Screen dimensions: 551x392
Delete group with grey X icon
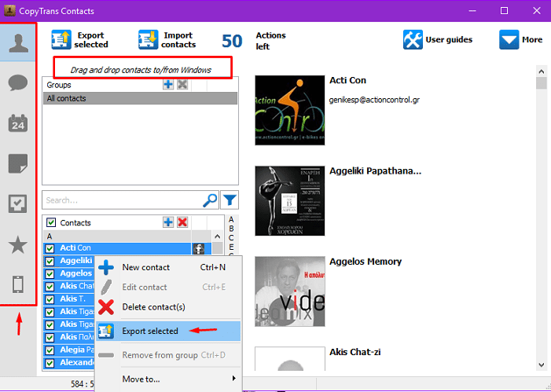182,84
